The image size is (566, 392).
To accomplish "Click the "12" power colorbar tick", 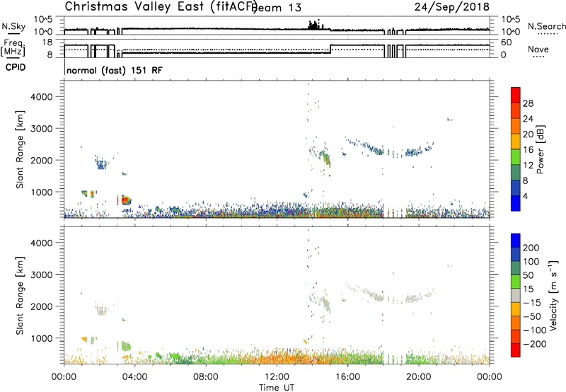I will pos(528,166).
